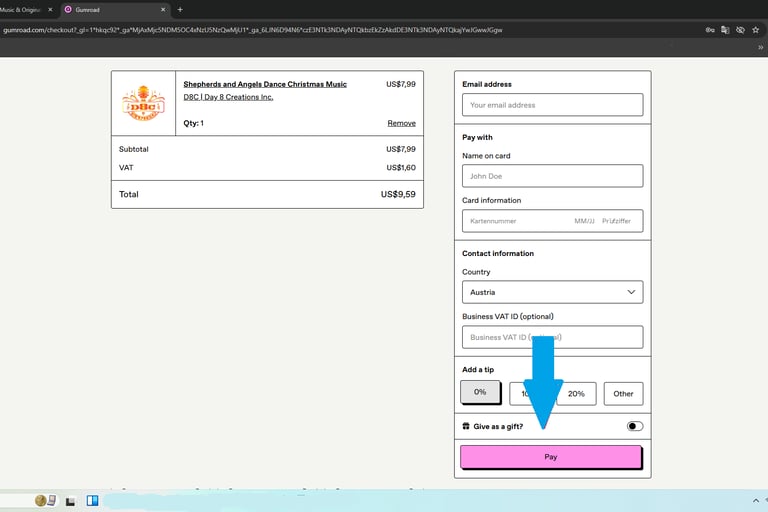Click the blue split-panel taskbar icon
Screen dimensions: 768x512
point(93,500)
